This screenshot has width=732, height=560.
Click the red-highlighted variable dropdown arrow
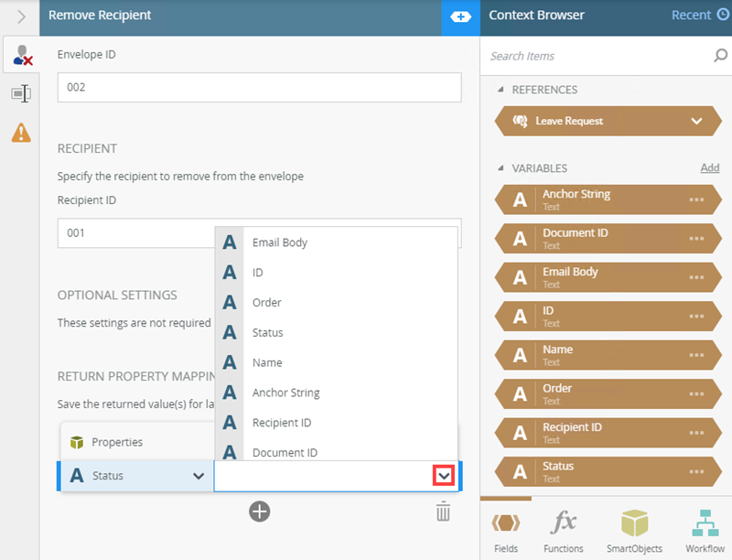[x=444, y=476]
